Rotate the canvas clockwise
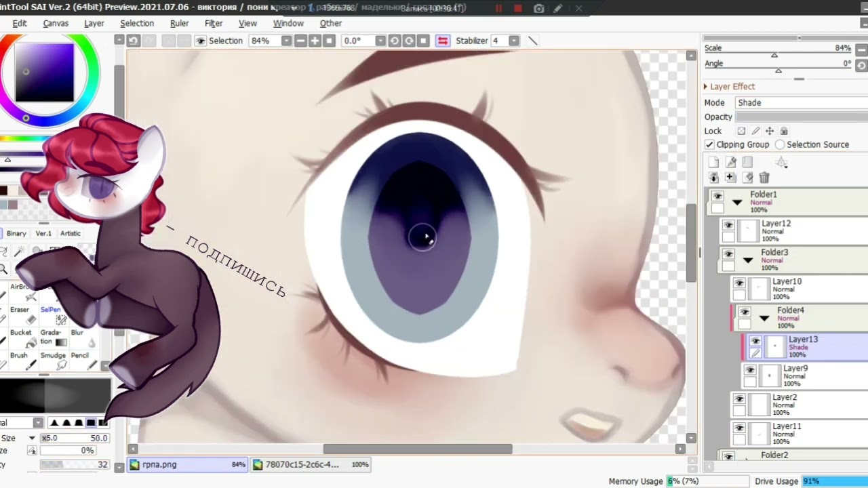868x488 pixels. tap(409, 41)
